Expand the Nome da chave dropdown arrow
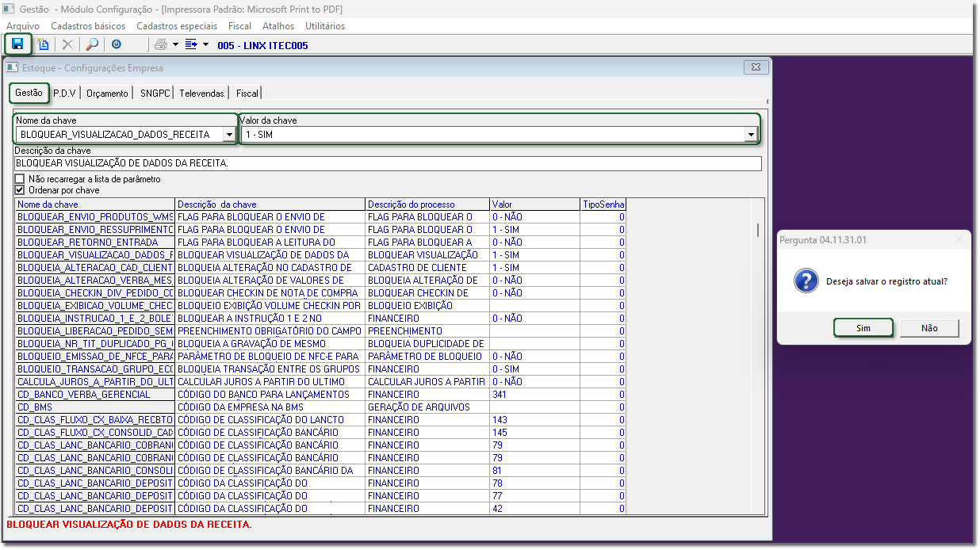The image size is (980, 550). point(229,135)
